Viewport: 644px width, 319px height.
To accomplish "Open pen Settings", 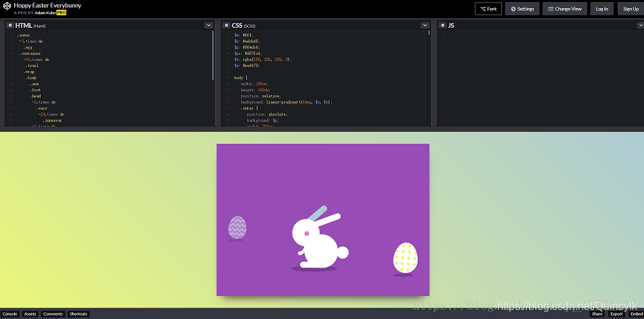I will pos(522,9).
